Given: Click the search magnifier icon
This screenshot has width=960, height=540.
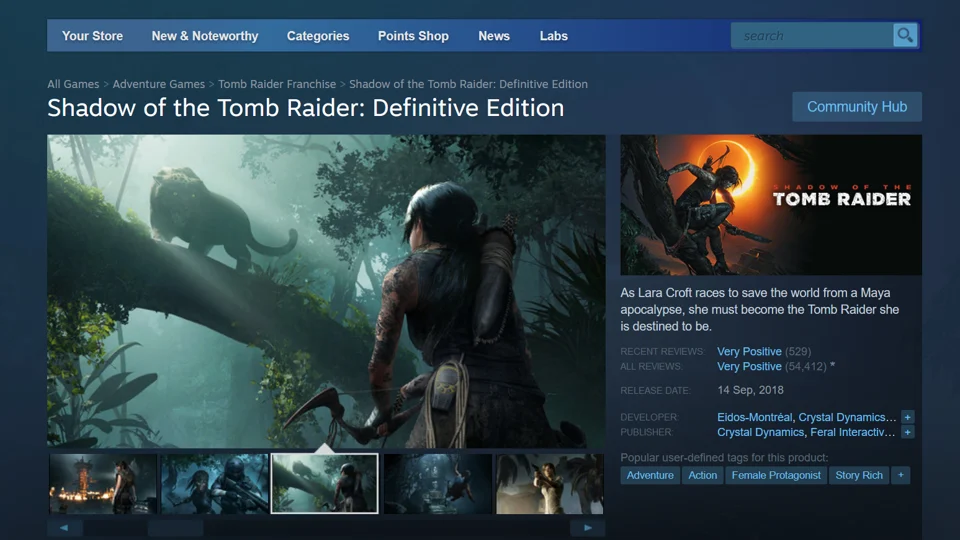Looking at the screenshot, I should click(x=904, y=36).
